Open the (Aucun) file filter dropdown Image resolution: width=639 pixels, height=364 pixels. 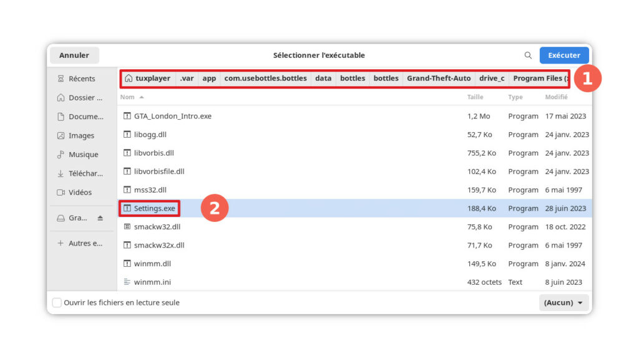pyautogui.click(x=564, y=303)
